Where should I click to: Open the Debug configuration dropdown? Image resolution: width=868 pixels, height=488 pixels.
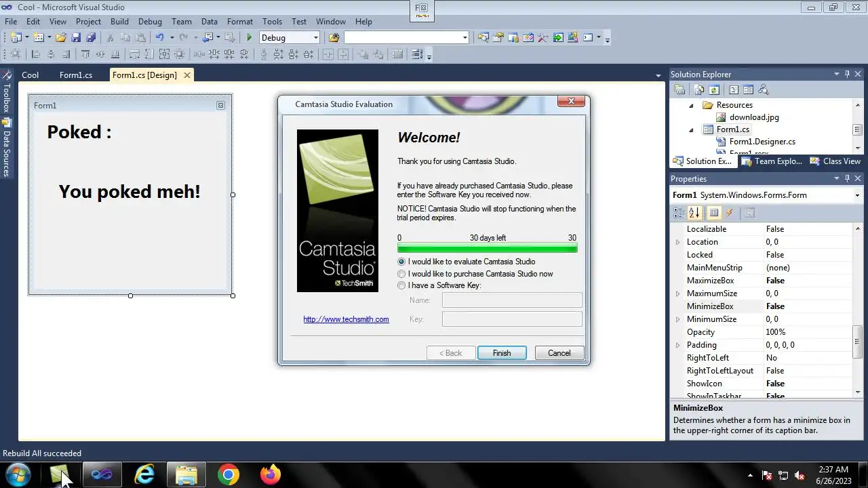[x=315, y=37]
